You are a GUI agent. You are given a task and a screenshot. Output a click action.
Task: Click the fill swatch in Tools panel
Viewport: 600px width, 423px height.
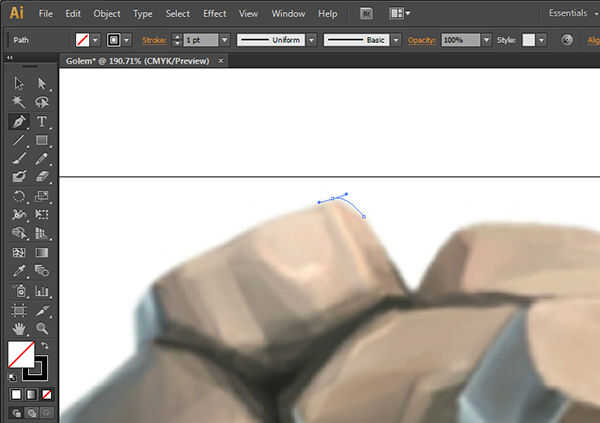21,354
